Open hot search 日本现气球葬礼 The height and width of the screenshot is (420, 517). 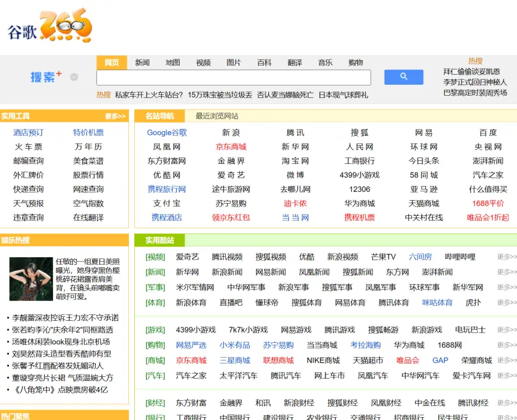coord(343,95)
